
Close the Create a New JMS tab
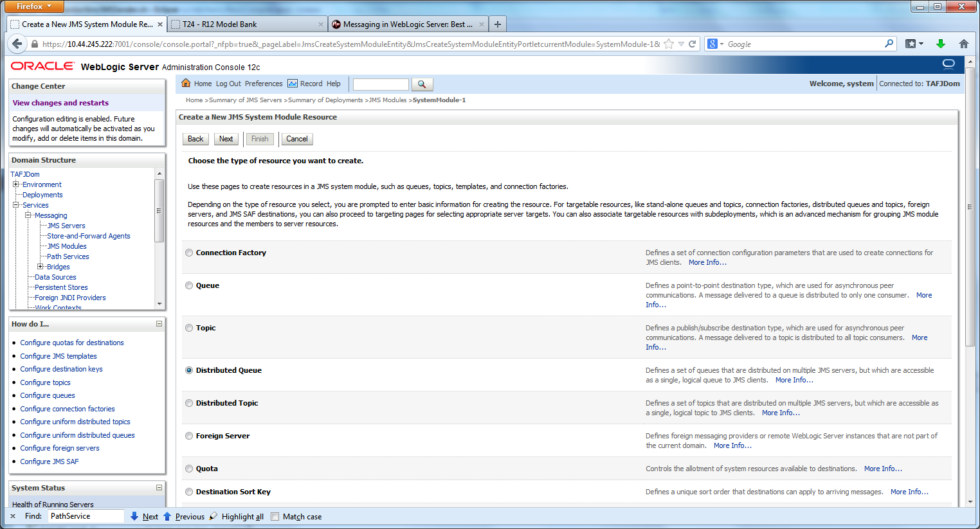[160, 24]
